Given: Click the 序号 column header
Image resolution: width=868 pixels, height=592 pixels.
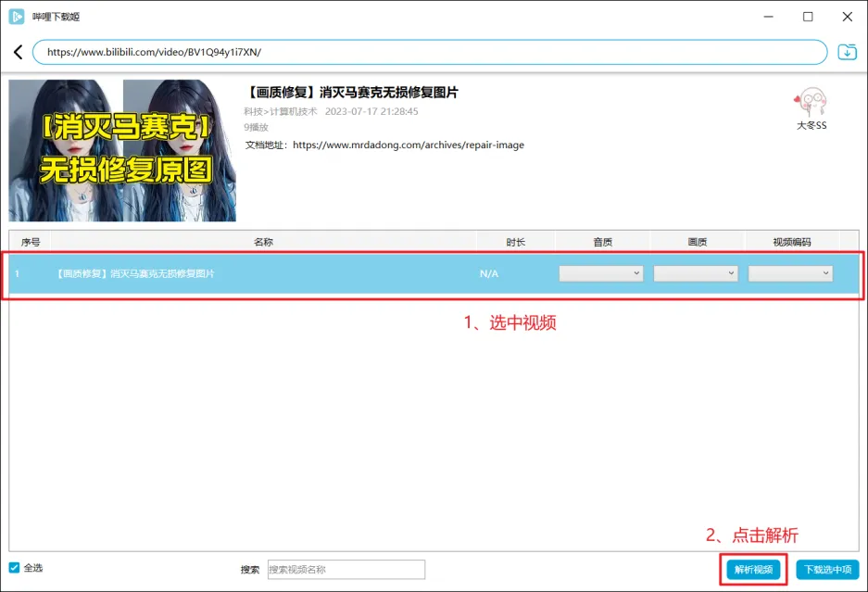Looking at the screenshot, I should pos(31,242).
